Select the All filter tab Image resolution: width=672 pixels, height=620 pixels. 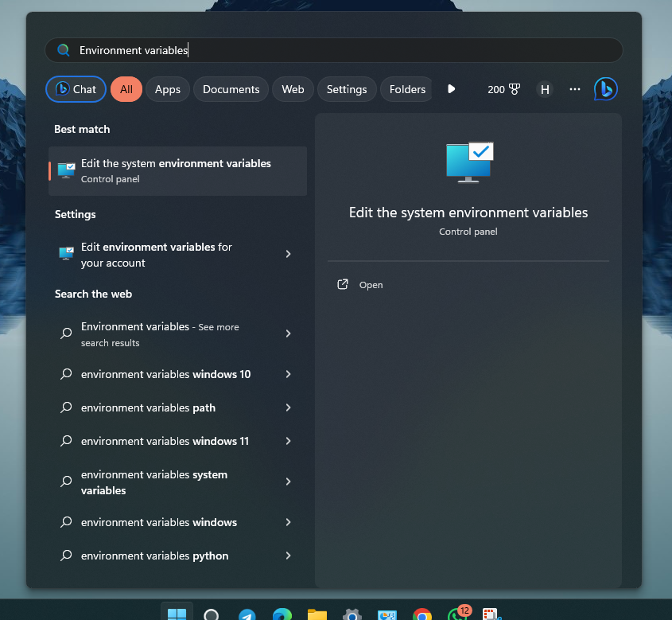(126, 89)
